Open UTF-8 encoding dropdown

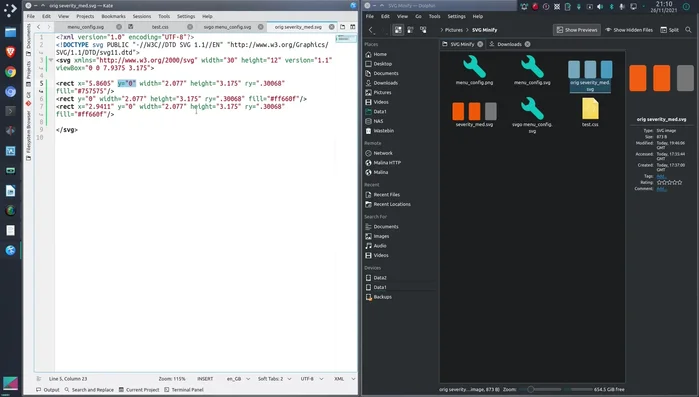(x=312, y=379)
